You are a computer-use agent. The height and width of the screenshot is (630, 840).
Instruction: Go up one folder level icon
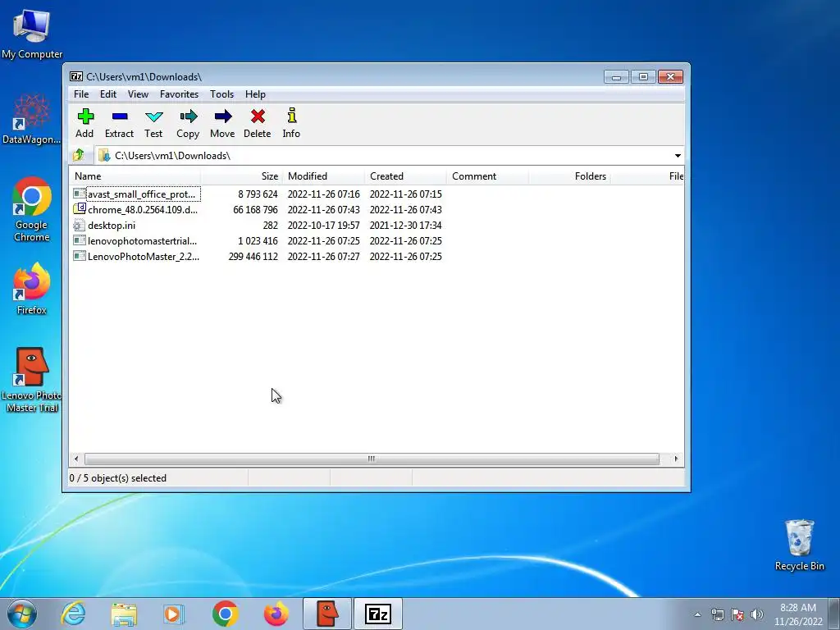[79, 155]
